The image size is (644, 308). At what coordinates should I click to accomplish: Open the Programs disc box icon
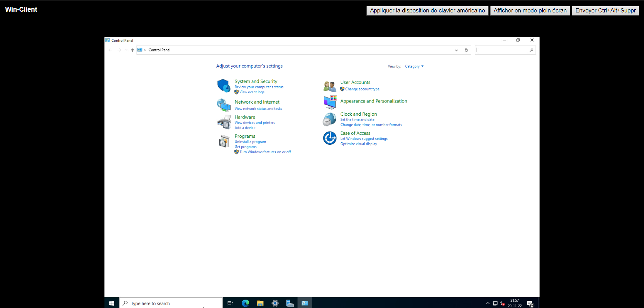click(224, 141)
